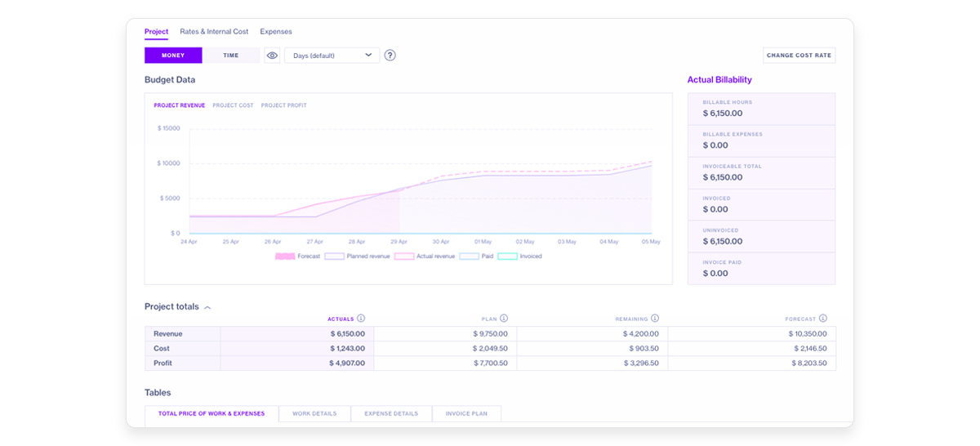The image size is (980, 446).
Task: Open the Rates & Internal Cost tab
Action: click(214, 31)
